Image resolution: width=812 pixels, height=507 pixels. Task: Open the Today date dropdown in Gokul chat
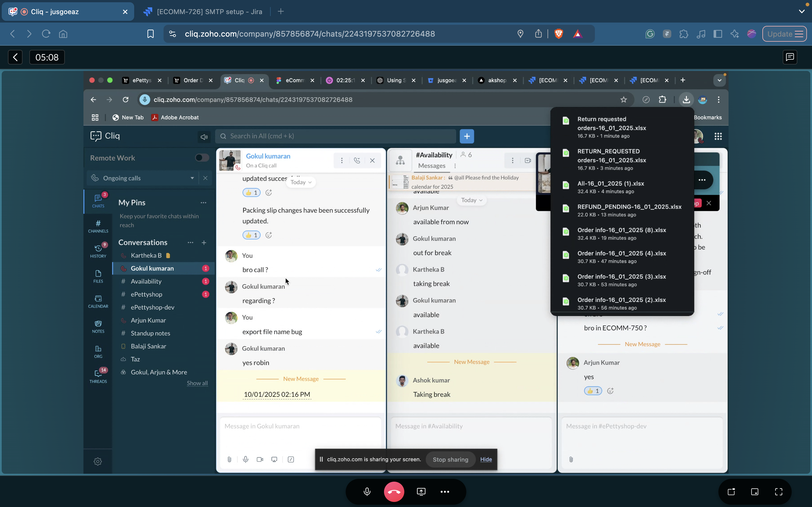point(301,182)
